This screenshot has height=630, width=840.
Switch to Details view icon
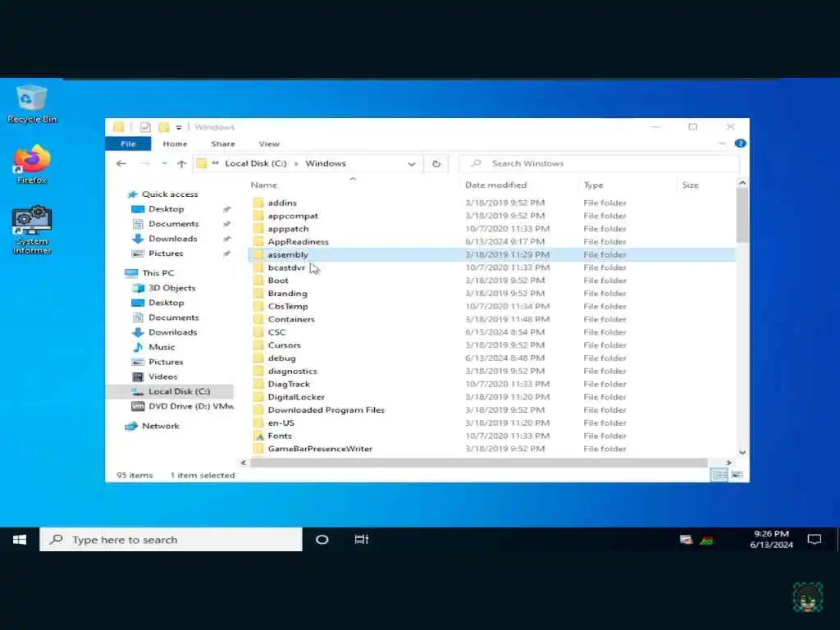point(719,475)
